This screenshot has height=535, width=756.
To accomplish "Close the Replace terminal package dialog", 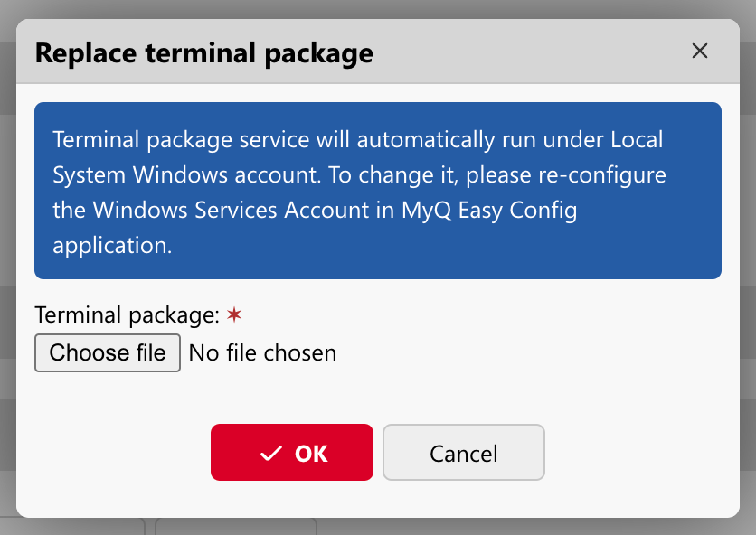I will coord(699,52).
